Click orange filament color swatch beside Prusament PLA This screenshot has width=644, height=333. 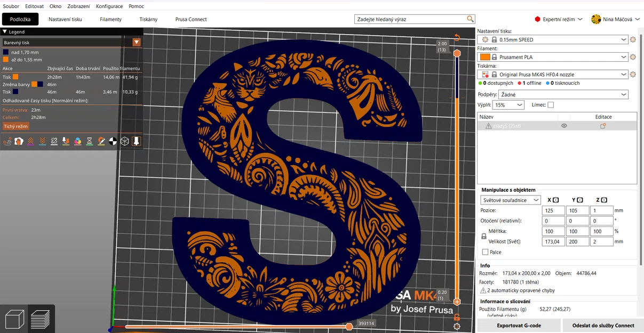coord(485,57)
